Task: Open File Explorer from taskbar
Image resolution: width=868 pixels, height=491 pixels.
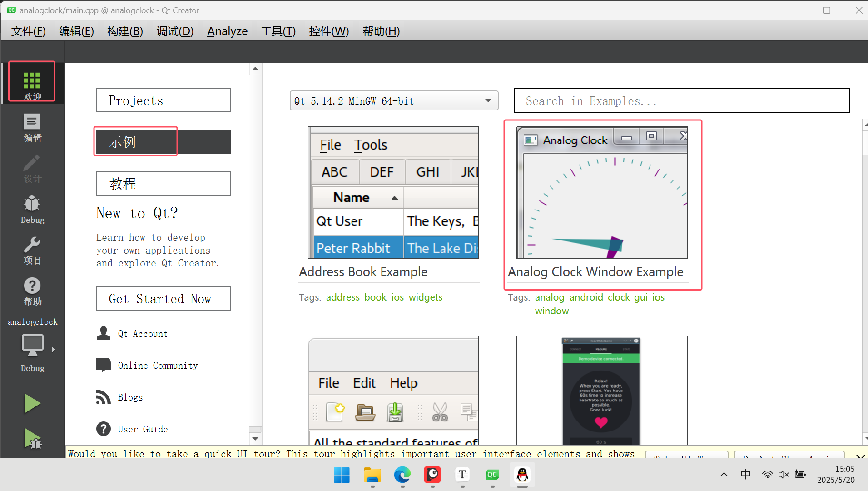Action: click(372, 475)
